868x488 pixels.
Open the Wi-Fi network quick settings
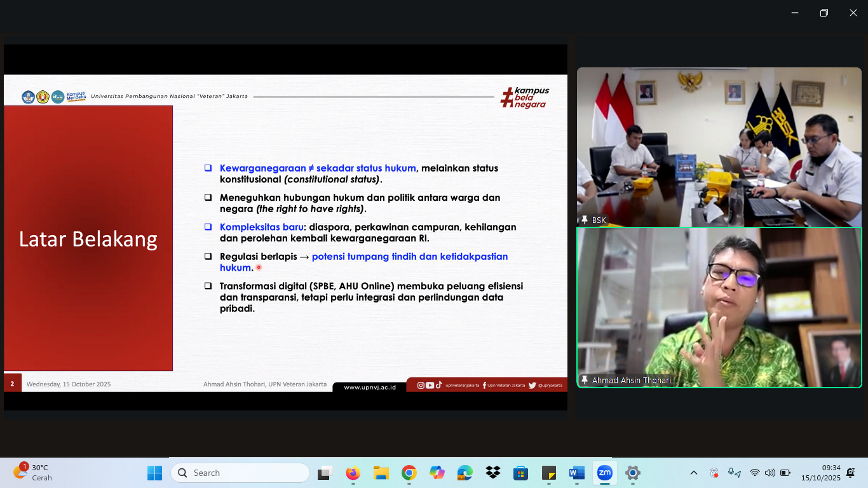(754, 473)
